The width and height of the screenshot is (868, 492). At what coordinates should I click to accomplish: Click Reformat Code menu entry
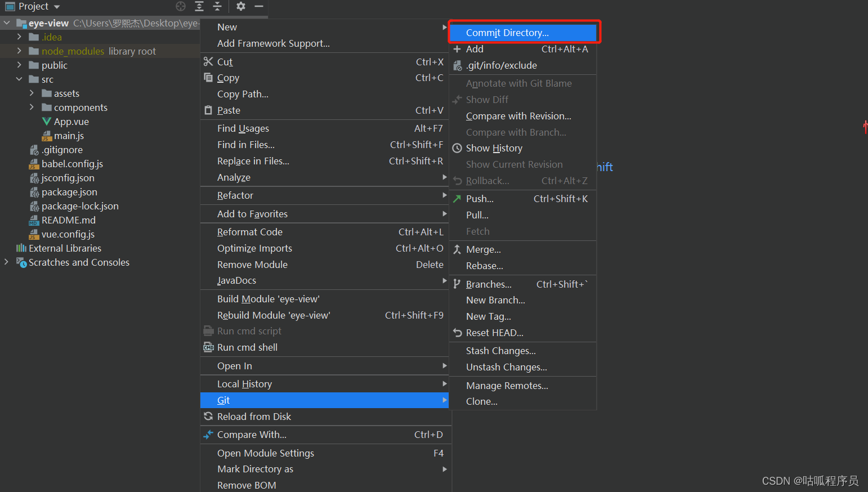coord(324,232)
